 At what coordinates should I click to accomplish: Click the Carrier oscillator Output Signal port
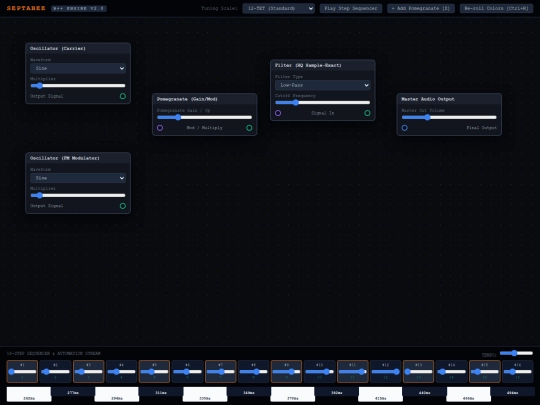pos(123,96)
